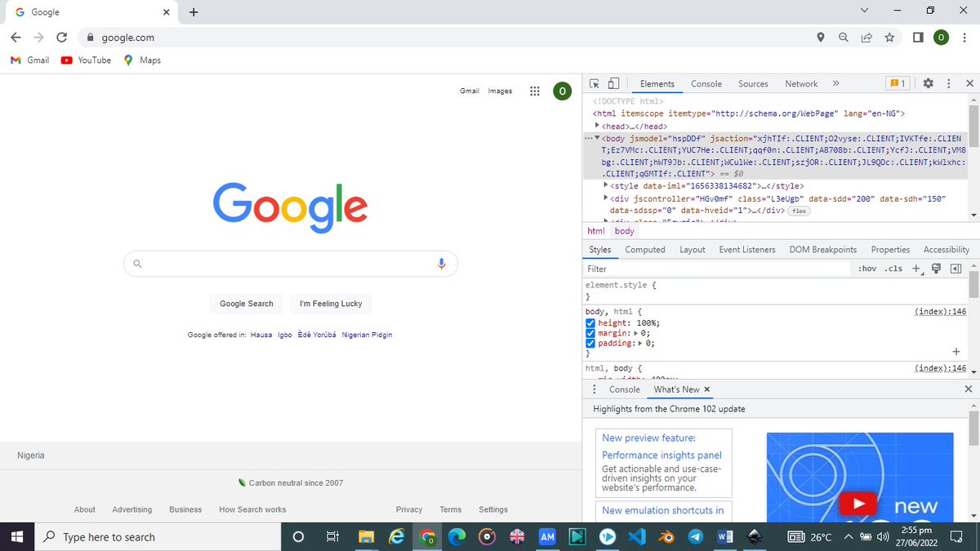Show more DevTools tabs via double chevron
Screen dimensions: 980x551
pyautogui.click(x=835, y=83)
